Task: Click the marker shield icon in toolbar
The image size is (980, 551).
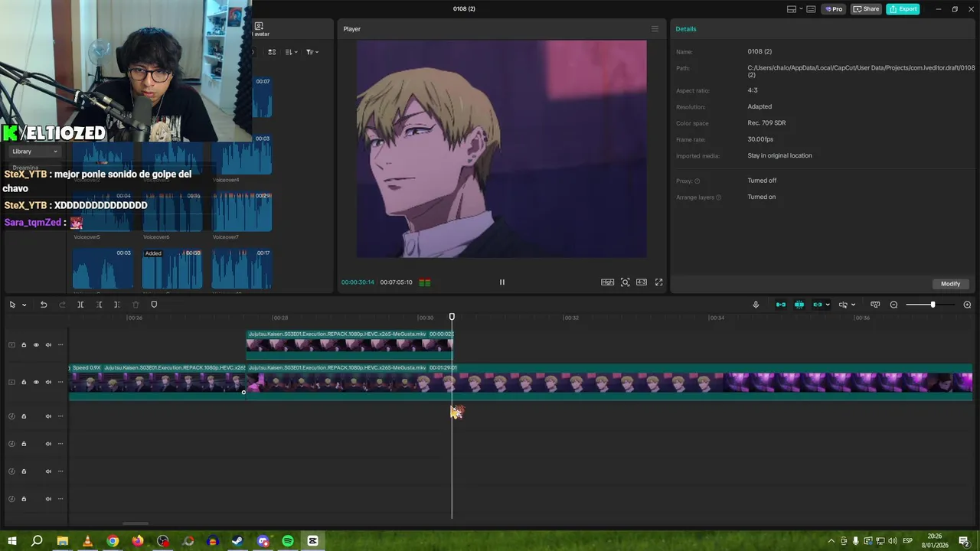Action: coord(154,305)
